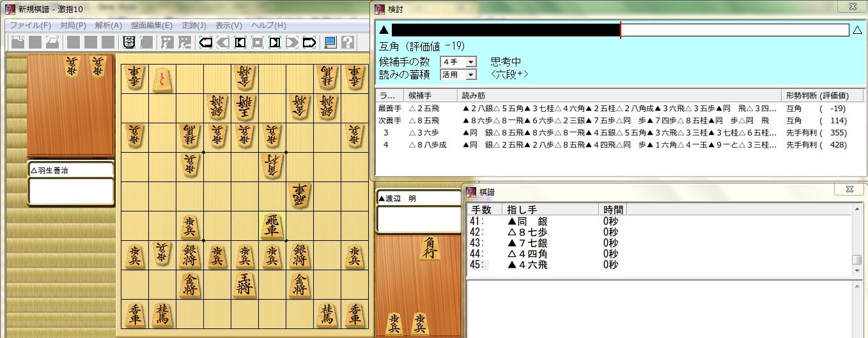Click the computer monitor toolbar icon

pyautogui.click(x=330, y=42)
